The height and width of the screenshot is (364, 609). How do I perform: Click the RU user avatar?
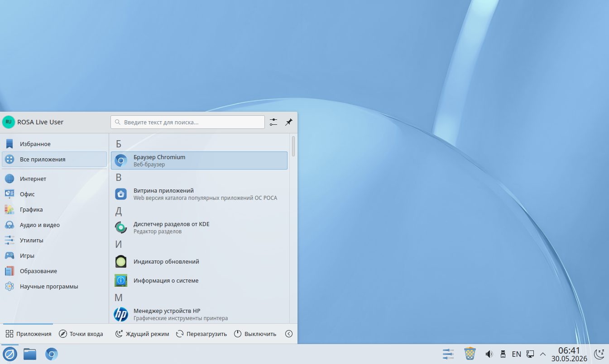(x=9, y=122)
